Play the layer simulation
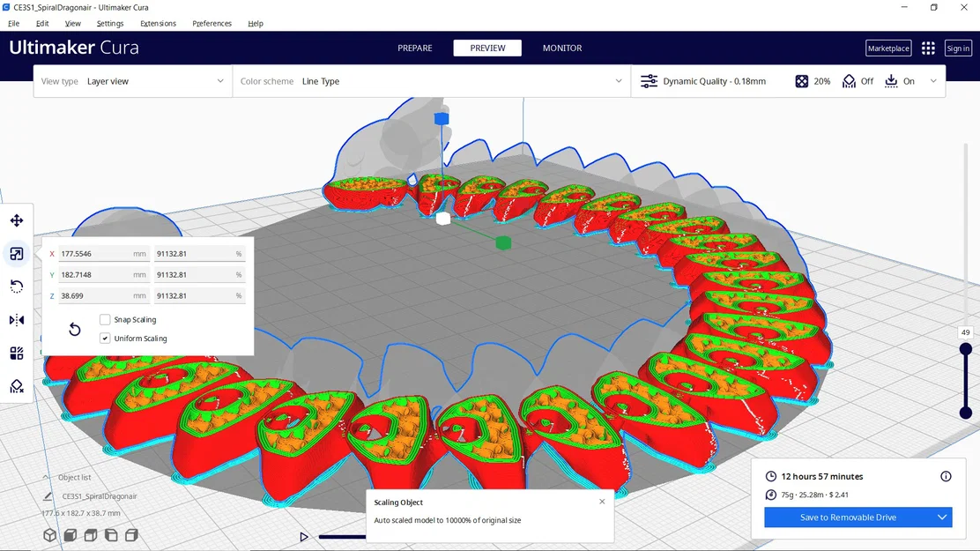 click(304, 537)
